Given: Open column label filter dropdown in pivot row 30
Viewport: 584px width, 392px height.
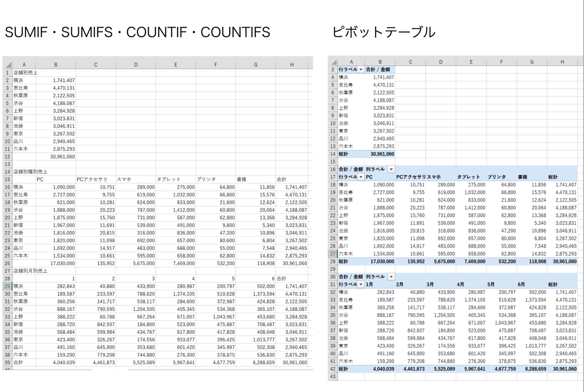Looking at the screenshot, I should (391, 277).
